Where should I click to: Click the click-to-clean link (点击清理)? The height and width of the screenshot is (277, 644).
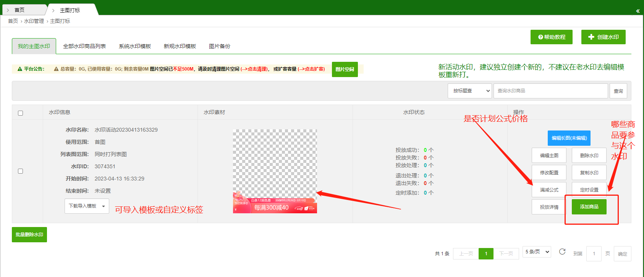coord(254,69)
